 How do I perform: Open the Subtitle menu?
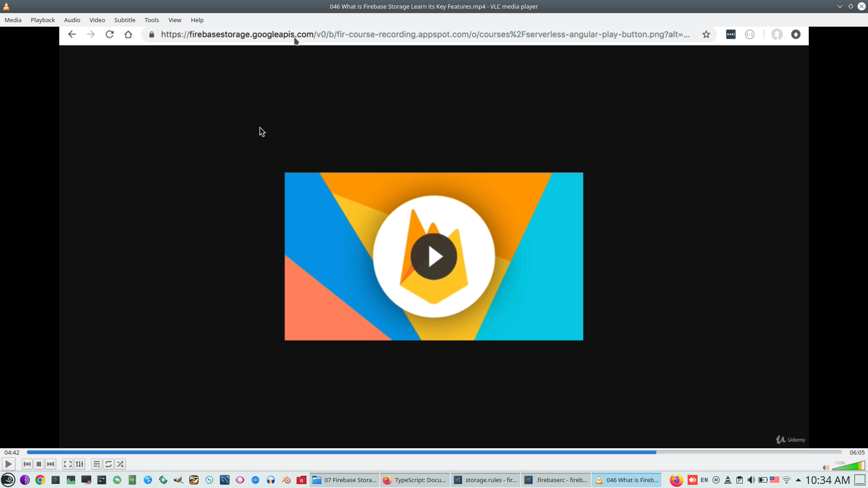(x=125, y=20)
